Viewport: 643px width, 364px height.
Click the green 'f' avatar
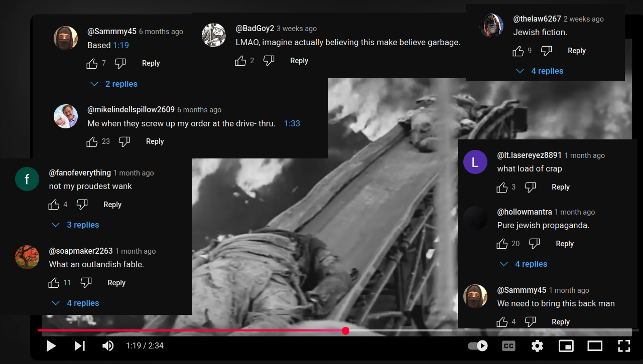tap(27, 179)
